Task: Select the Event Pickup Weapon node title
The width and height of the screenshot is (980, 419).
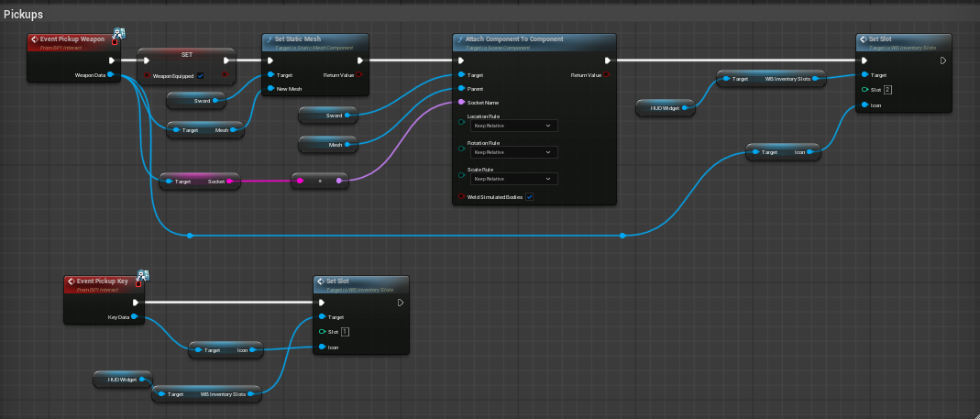Action: click(x=72, y=39)
